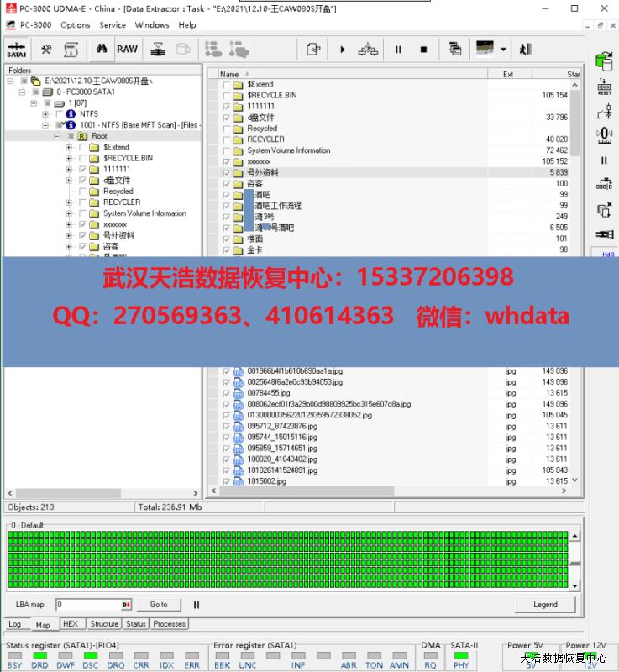619x672 pixels.
Task: Uncheck the 0784455.jpg file checkbox
Action: click(227, 393)
